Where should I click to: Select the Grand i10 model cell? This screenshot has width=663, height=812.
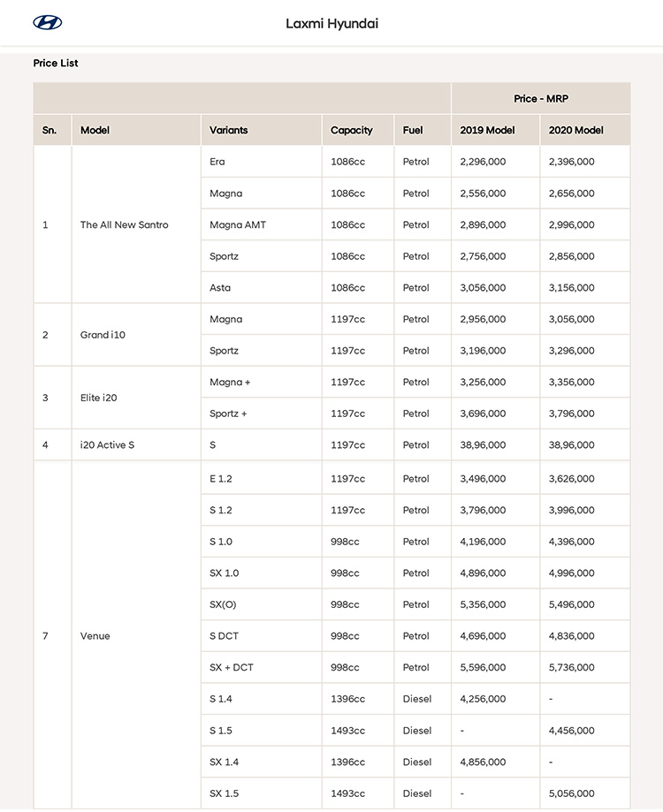coord(103,335)
